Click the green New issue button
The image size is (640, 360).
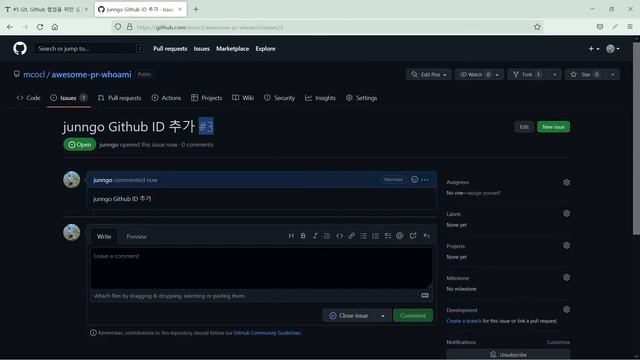pos(553,127)
